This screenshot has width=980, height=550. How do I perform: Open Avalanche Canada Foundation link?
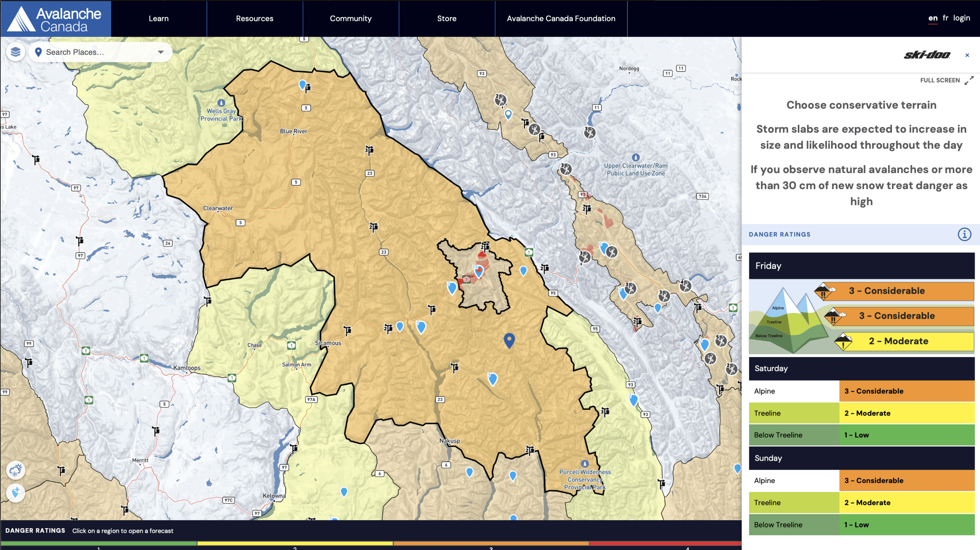561,18
